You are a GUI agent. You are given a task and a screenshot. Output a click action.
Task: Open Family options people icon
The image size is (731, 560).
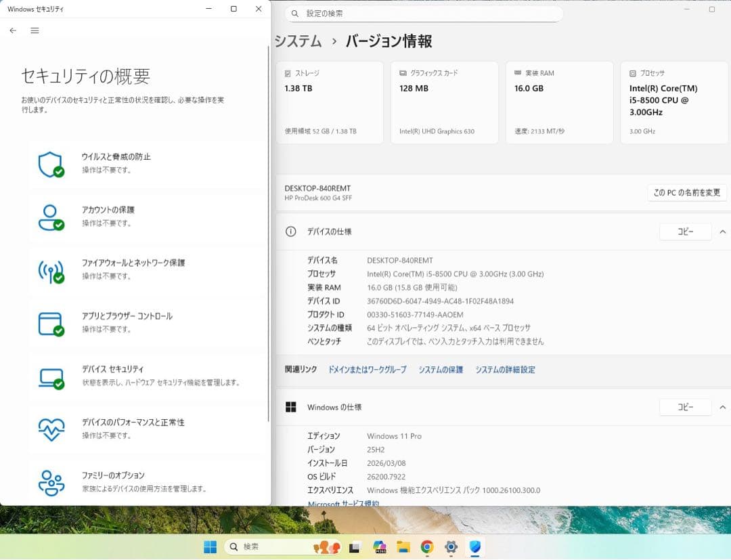51,483
